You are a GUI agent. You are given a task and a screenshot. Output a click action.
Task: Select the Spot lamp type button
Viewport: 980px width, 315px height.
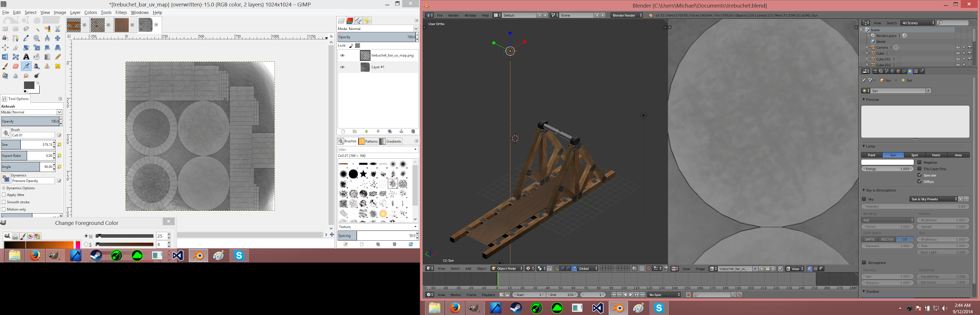pos(914,155)
